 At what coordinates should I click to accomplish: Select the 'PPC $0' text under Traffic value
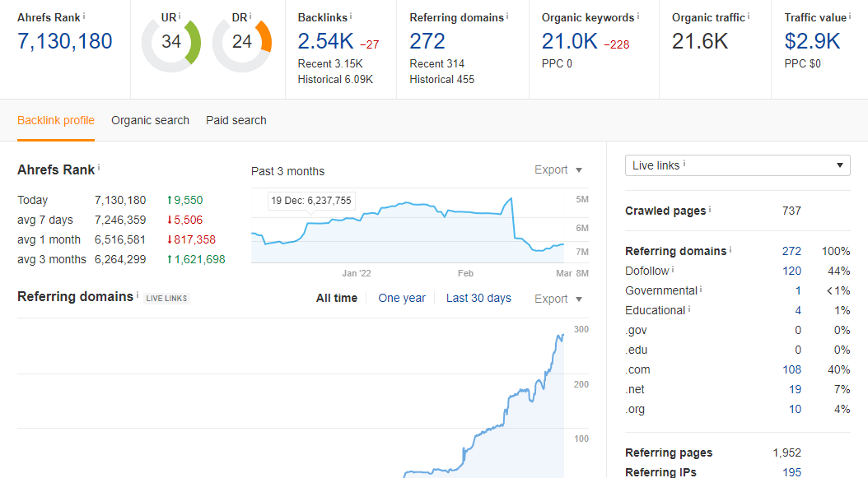click(803, 63)
